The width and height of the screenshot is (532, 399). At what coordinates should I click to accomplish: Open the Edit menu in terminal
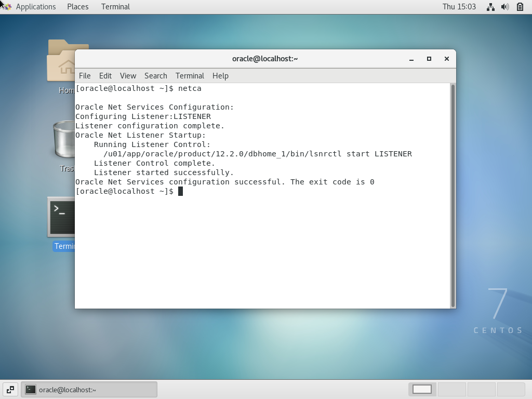[x=105, y=76]
